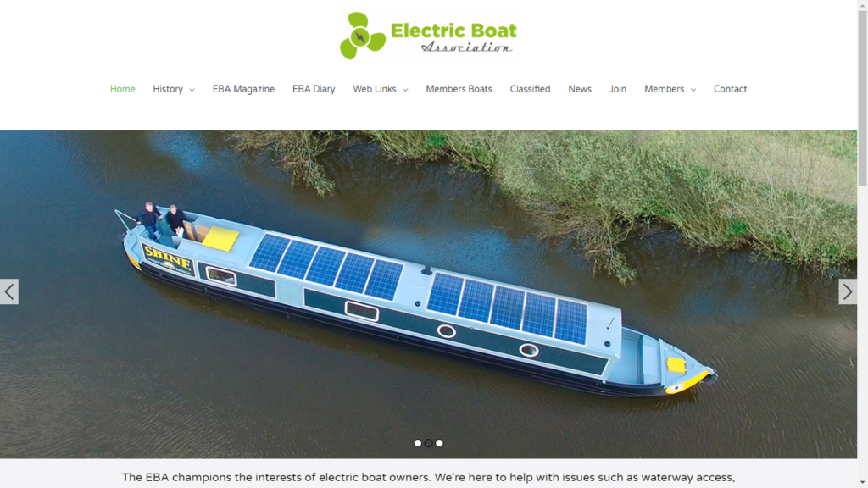Expand the History menu chevron
Image resolution: width=868 pixels, height=488 pixels.
tap(192, 90)
